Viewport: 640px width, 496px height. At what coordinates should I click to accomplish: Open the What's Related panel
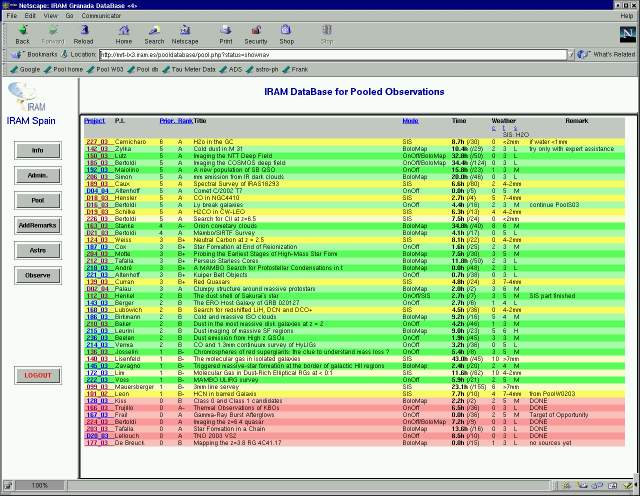tap(606, 54)
